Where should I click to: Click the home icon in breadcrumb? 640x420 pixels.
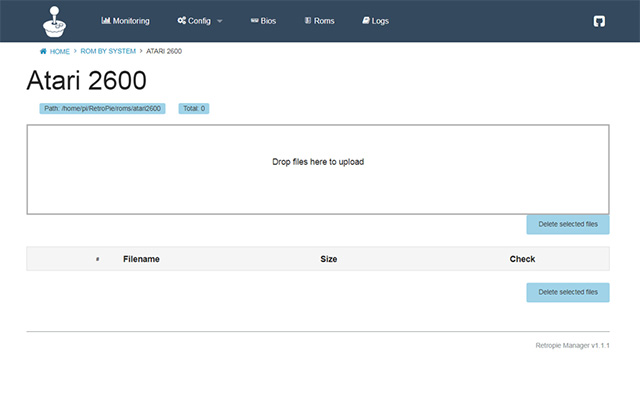[43, 51]
